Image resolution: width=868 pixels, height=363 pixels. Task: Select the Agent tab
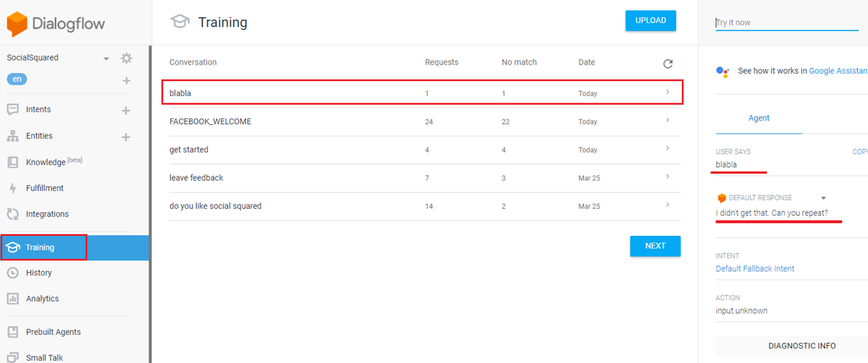(758, 118)
